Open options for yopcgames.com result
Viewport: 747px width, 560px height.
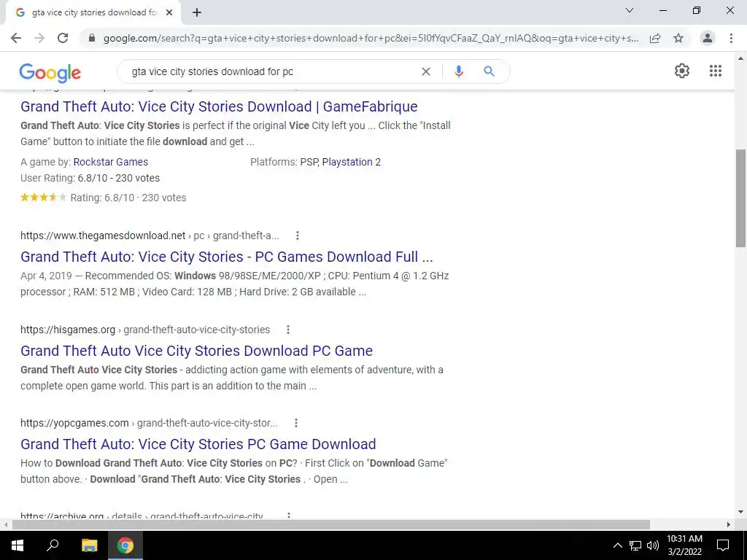point(296,423)
